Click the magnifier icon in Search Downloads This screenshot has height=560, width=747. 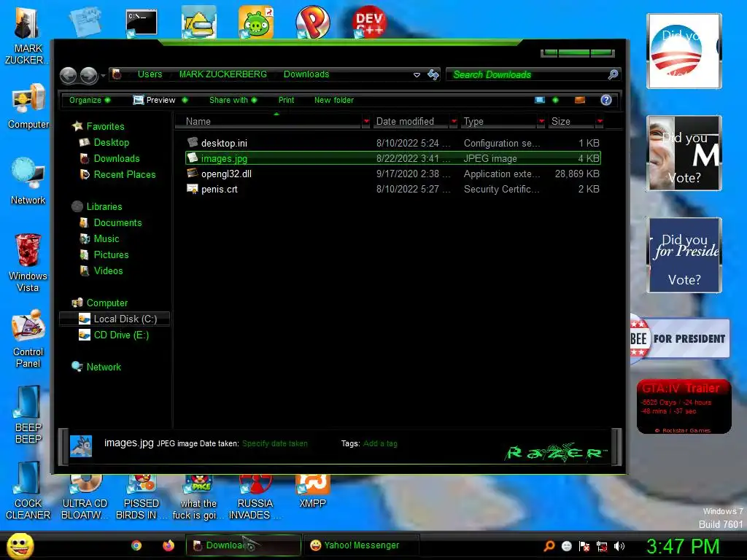click(613, 74)
